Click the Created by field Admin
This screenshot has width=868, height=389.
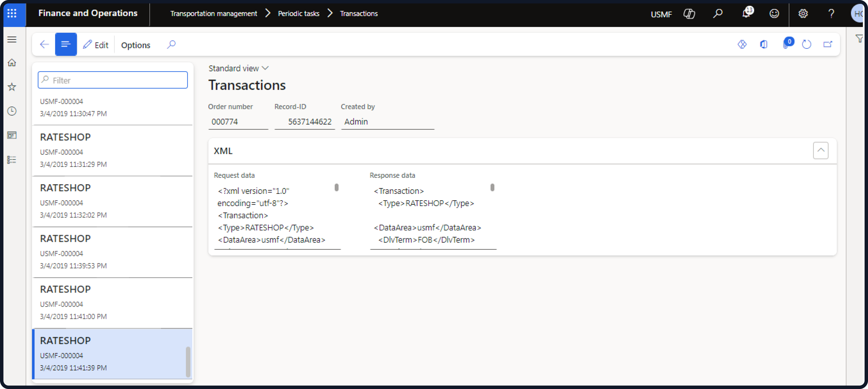[388, 122]
